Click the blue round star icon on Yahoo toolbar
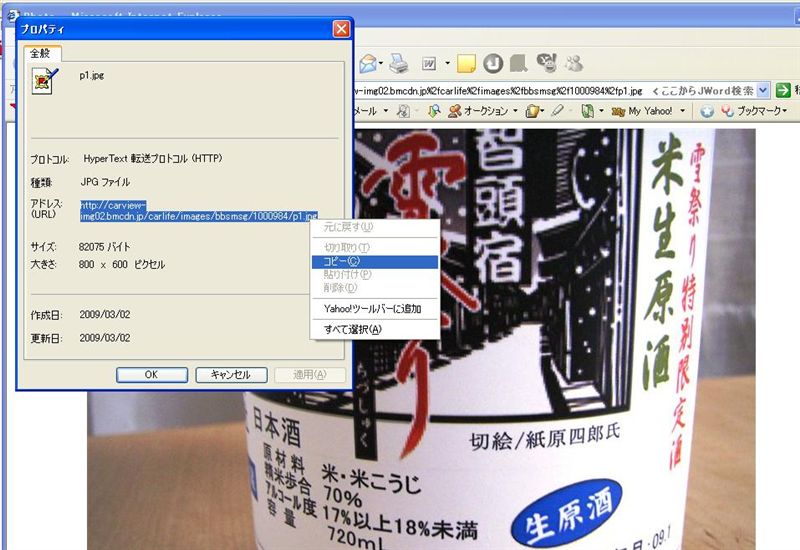The width and height of the screenshot is (800, 550). tap(707, 111)
